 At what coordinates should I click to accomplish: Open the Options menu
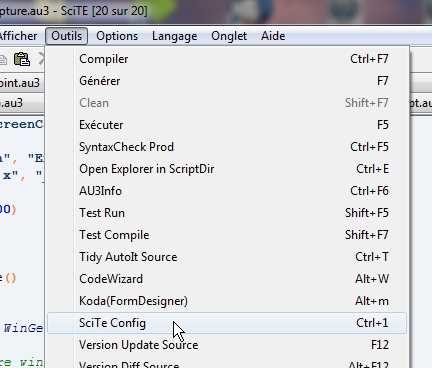tap(117, 36)
